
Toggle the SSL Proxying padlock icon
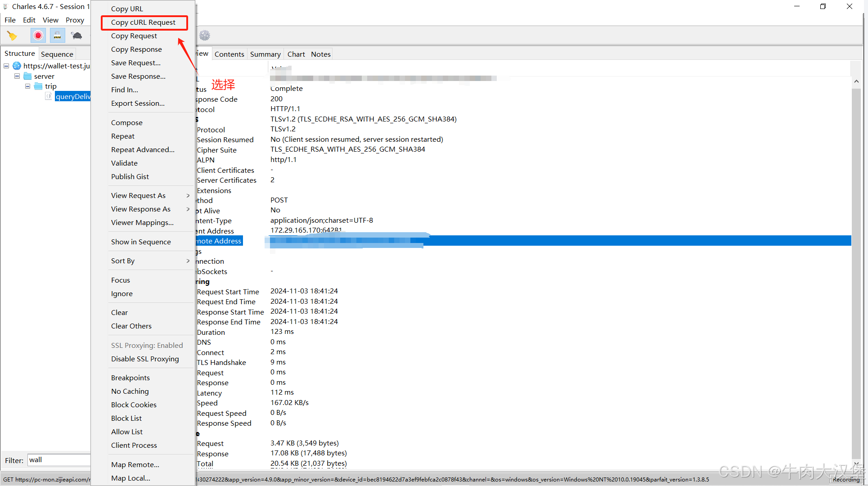(x=57, y=36)
